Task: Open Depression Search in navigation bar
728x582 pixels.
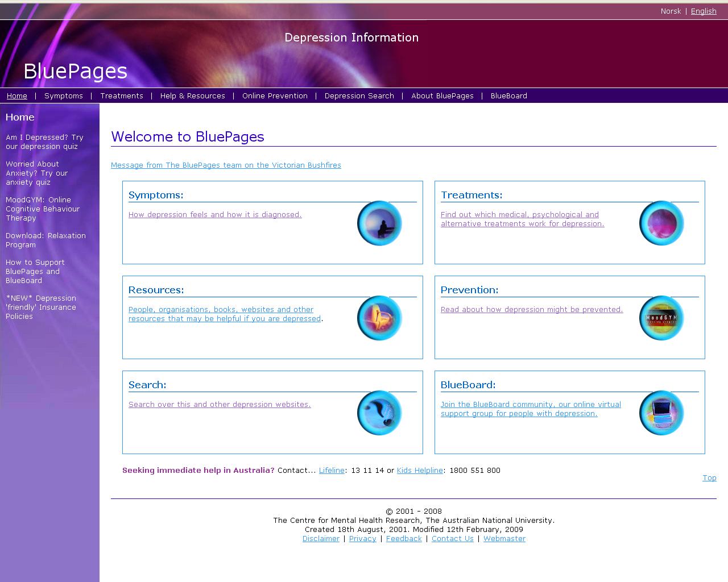Action: (x=359, y=96)
